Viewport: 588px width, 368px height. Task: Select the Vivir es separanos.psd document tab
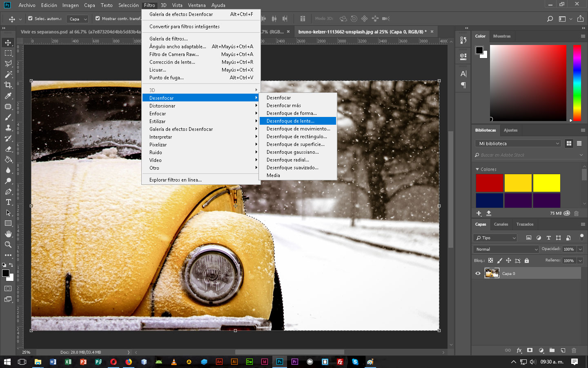pyautogui.click(x=80, y=31)
